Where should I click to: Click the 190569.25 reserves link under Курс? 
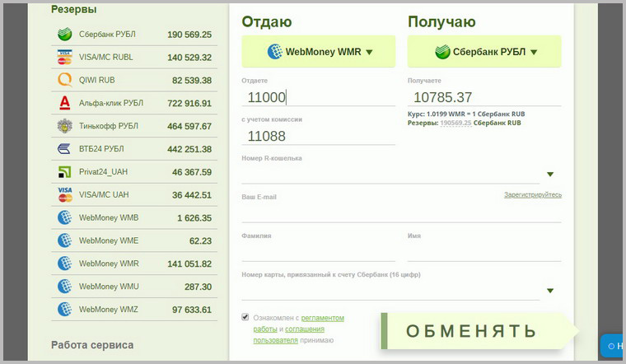[455, 123]
